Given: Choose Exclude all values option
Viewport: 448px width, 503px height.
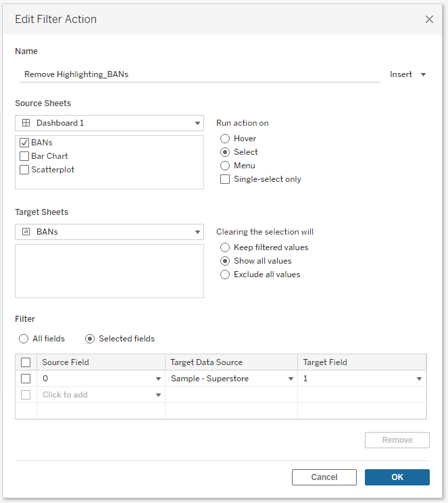Looking at the screenshot, I should pyautogui.click(x=225, y=274).
